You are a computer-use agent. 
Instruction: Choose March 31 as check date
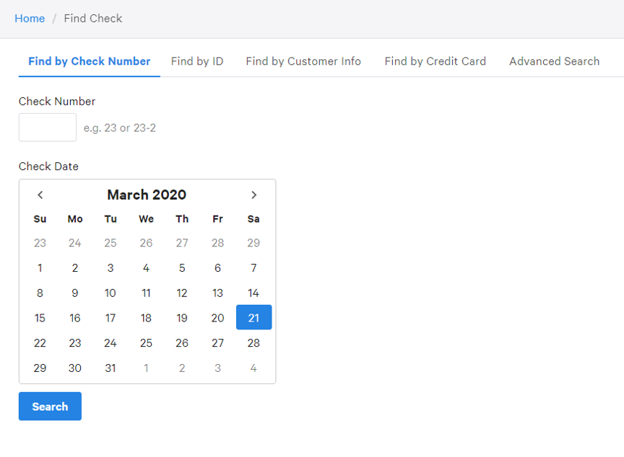pos(110,368)
